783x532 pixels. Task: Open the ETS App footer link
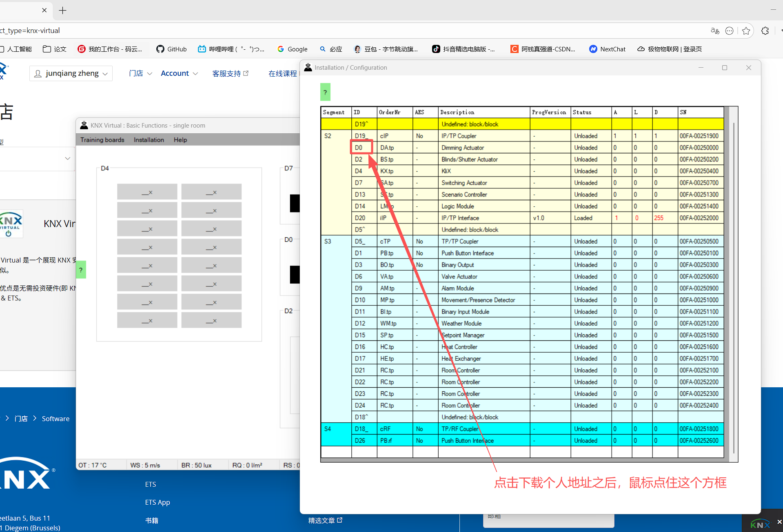(157, 502)
